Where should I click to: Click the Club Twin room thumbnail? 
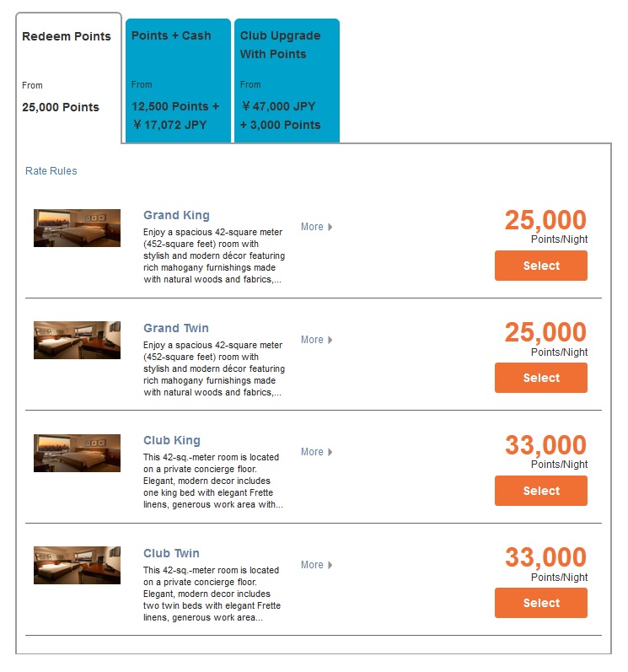coord(77,565)
